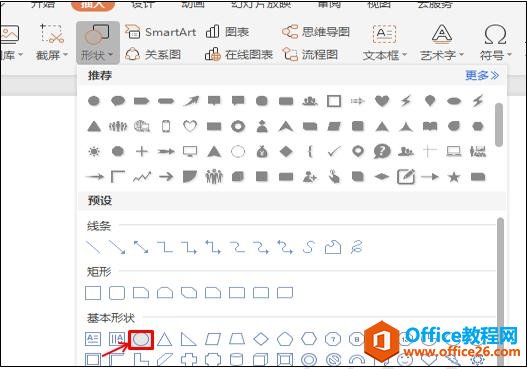The image size is (527, 369).
Task: Pick the five-point star recommended shape
Action: click(454, 177)
